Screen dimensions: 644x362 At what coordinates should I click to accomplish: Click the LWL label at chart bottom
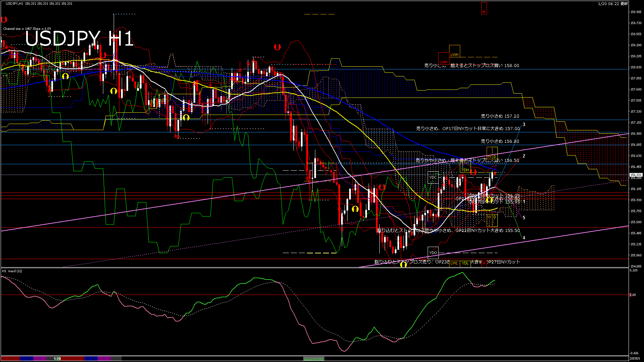click(454, 263)
